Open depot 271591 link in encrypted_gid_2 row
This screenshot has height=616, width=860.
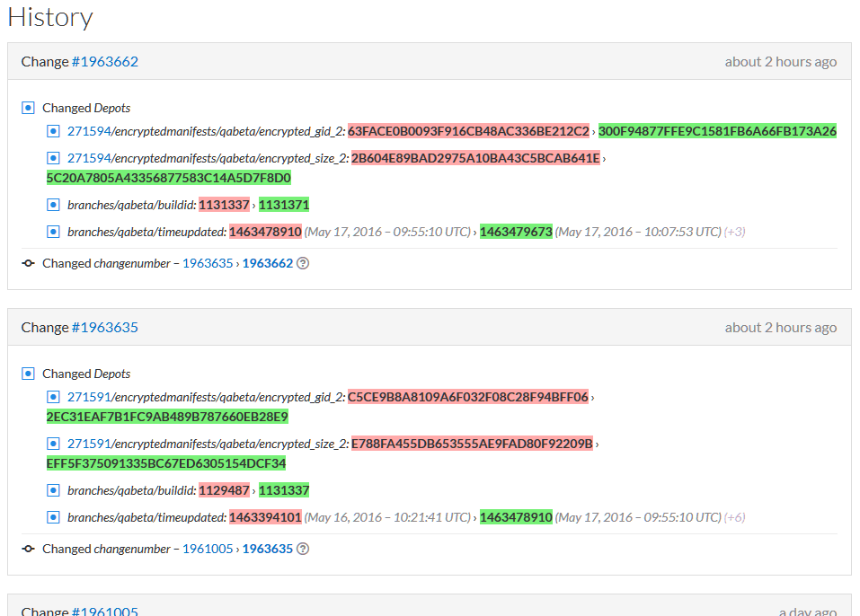[x=89, y=397]
